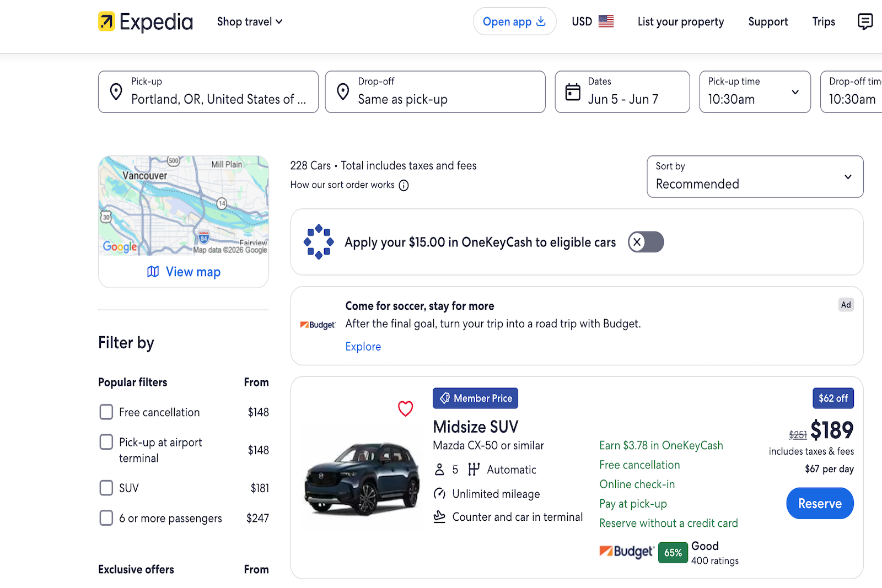
Task: Click the Expedia logo
Action: point(145,21)
